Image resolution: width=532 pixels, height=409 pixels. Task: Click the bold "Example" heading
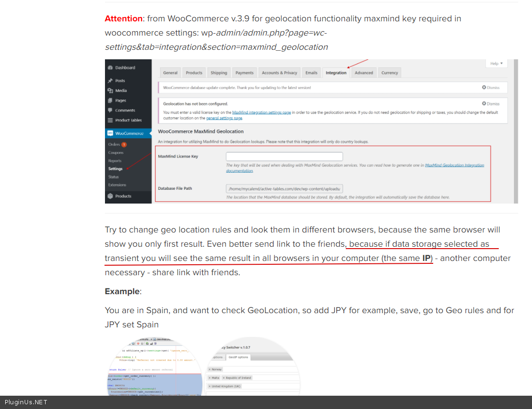click(122, 291)
